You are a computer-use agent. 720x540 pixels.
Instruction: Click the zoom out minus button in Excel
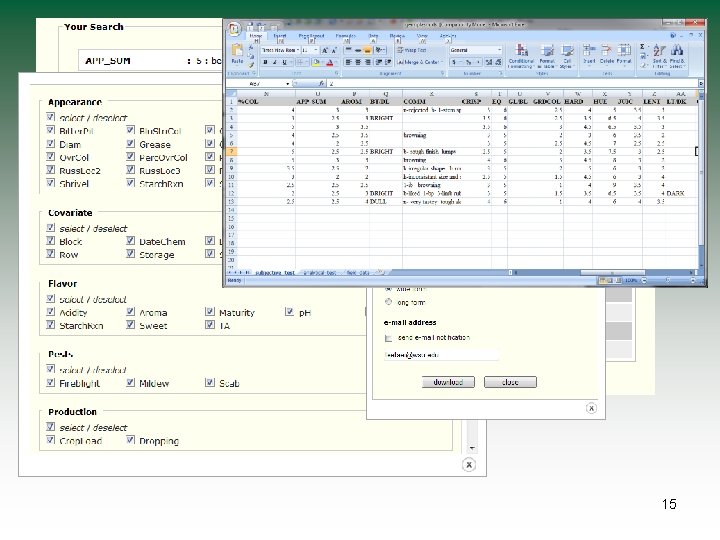click(x=644, y=280)
